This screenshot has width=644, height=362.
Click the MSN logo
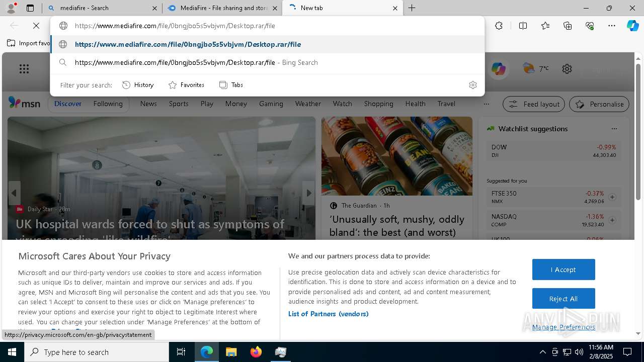pyautogui.click(x=24, y=103)
